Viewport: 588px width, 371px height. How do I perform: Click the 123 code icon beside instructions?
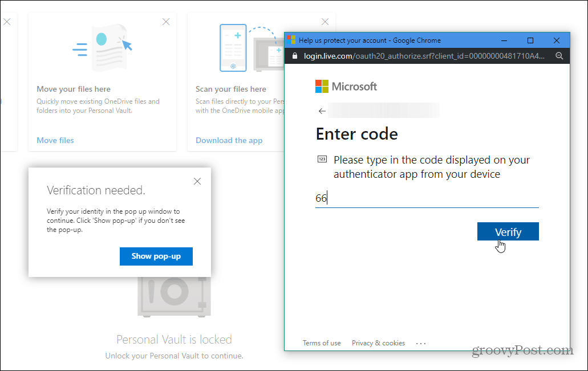pyautogui.click(x=322, y=159)
